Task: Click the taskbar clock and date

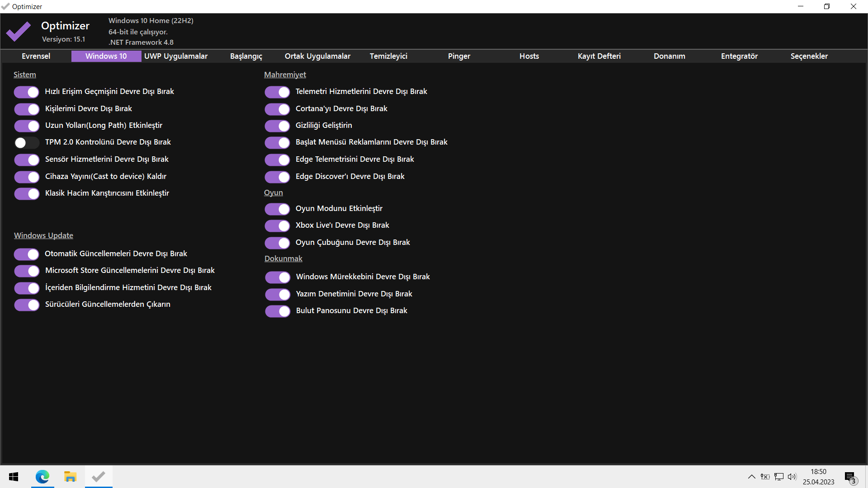Action: [818, 477]
